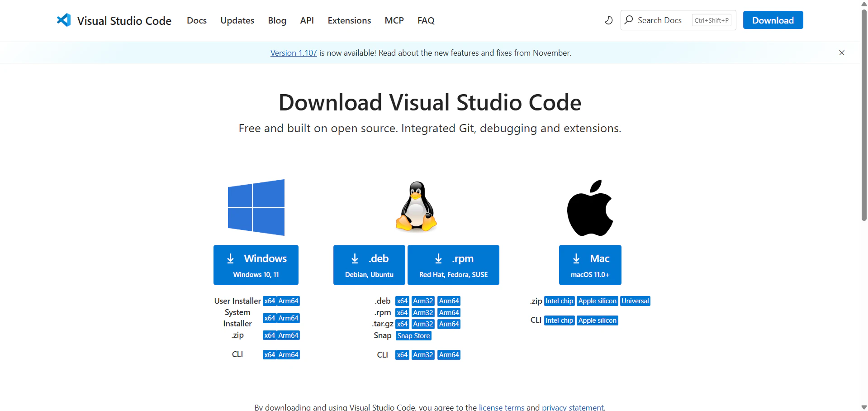
Task: Download Mac CLI for Intel chip
Action: pos(560,320)
